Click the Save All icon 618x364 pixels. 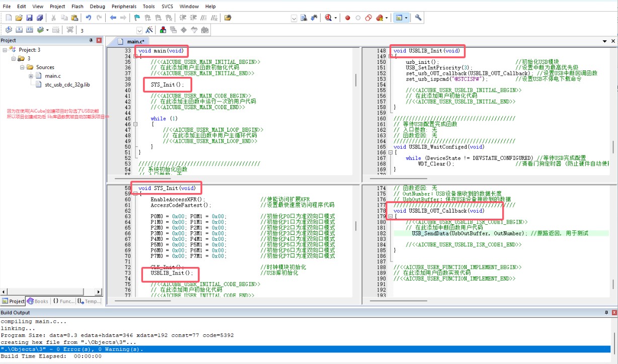39,18
